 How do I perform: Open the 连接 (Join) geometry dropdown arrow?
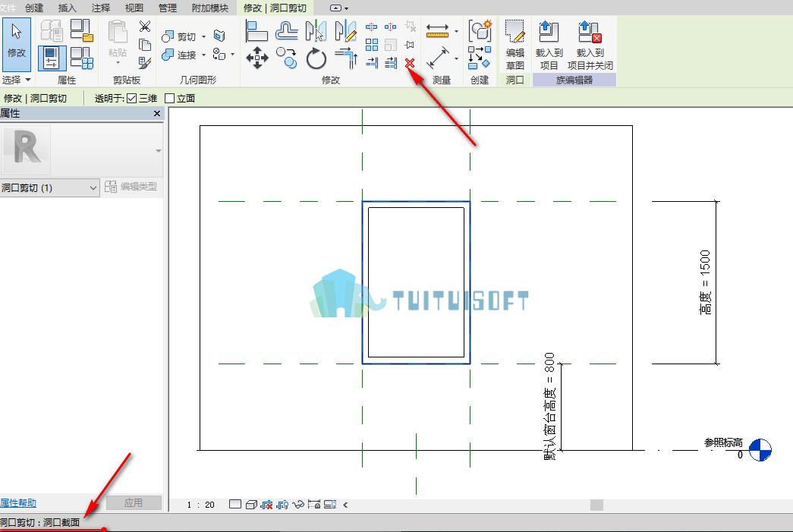204,55
